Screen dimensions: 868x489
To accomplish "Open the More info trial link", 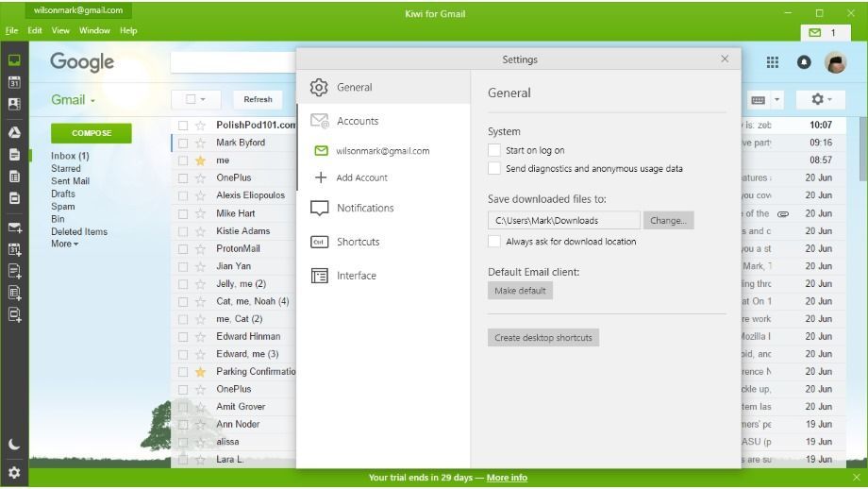I will click(x=507, y=478).
